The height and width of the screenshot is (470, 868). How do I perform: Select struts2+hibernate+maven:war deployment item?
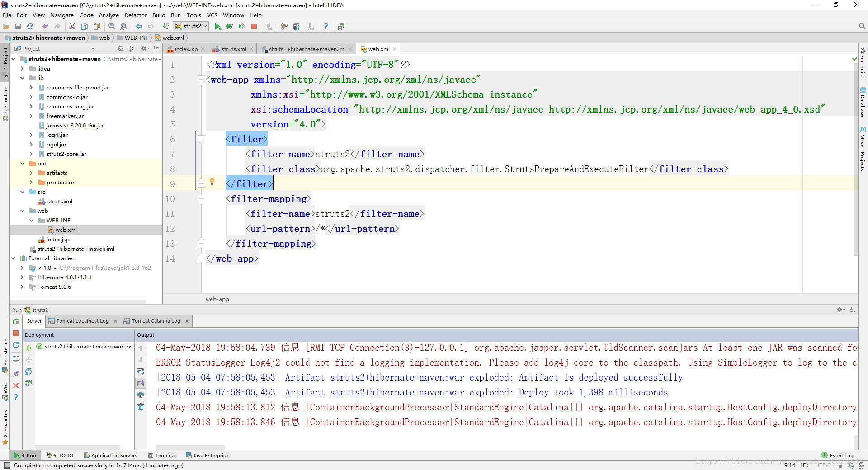pyautogui.click(x=85, y=347)
